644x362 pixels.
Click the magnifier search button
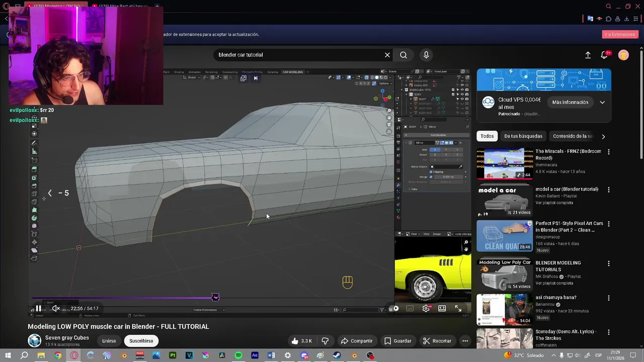point(404,55)
